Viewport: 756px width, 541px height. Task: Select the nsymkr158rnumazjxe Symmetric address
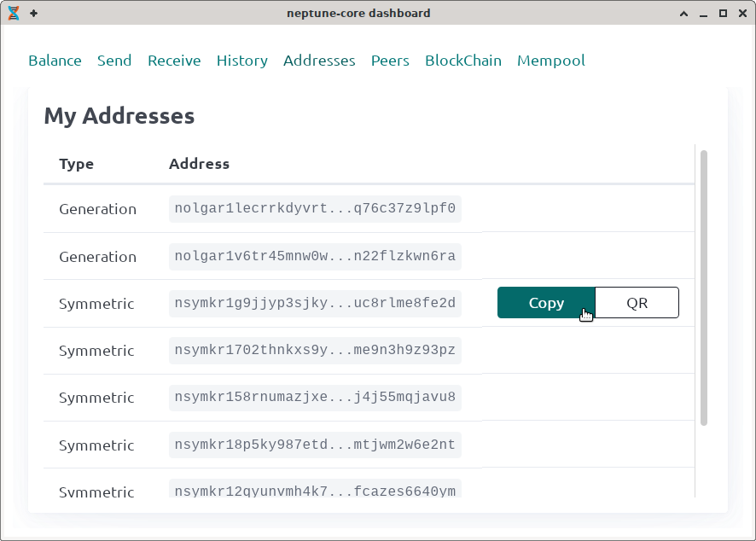[315, 398]
